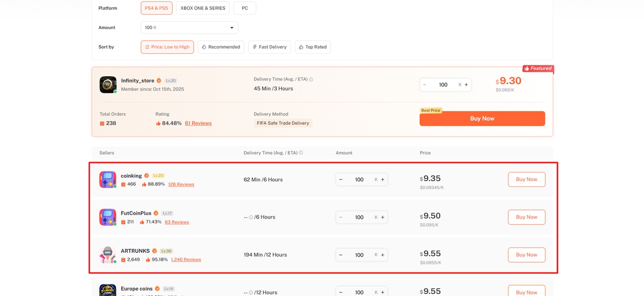Click the Europe coins verified badge icon

157,288
